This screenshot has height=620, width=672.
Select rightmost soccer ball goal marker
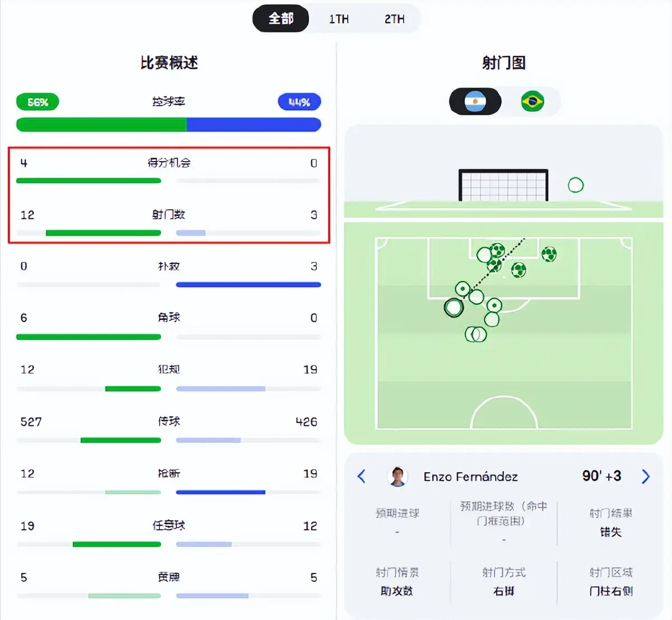click(x=549, y=255)
